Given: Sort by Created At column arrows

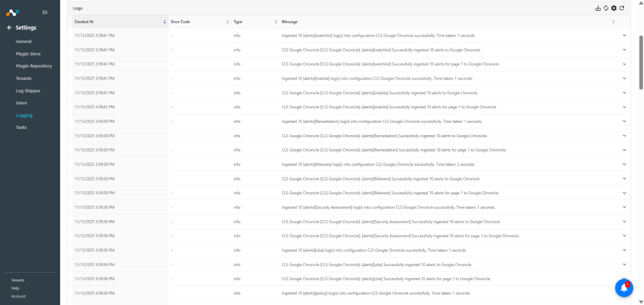Looking at the screenshot, I should pos(165,22).
